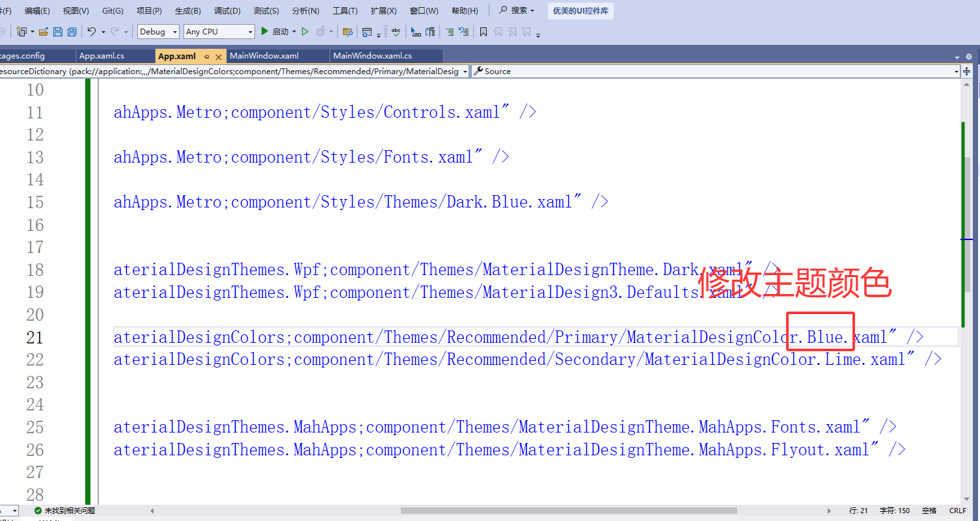This screenshot has height=521, width=980.
Task: Save the current file with the Save icon
Action: (x=58, y=31)
